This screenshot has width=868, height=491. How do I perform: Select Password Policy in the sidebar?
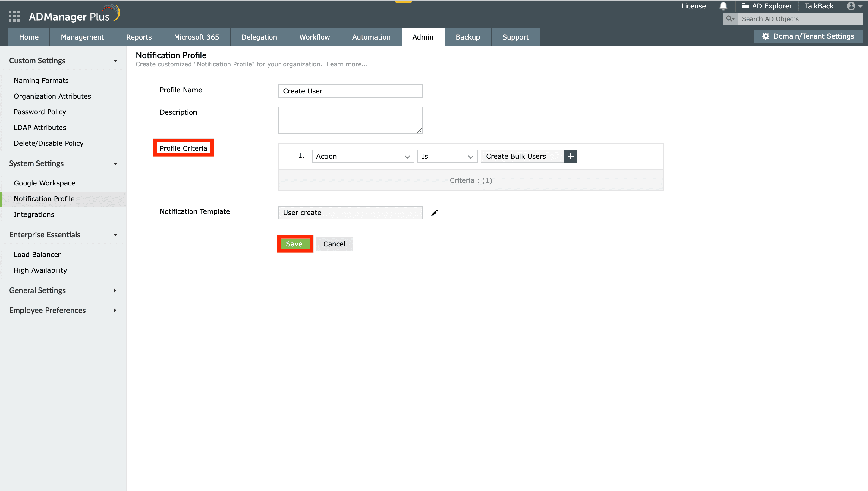click(40, 112)
